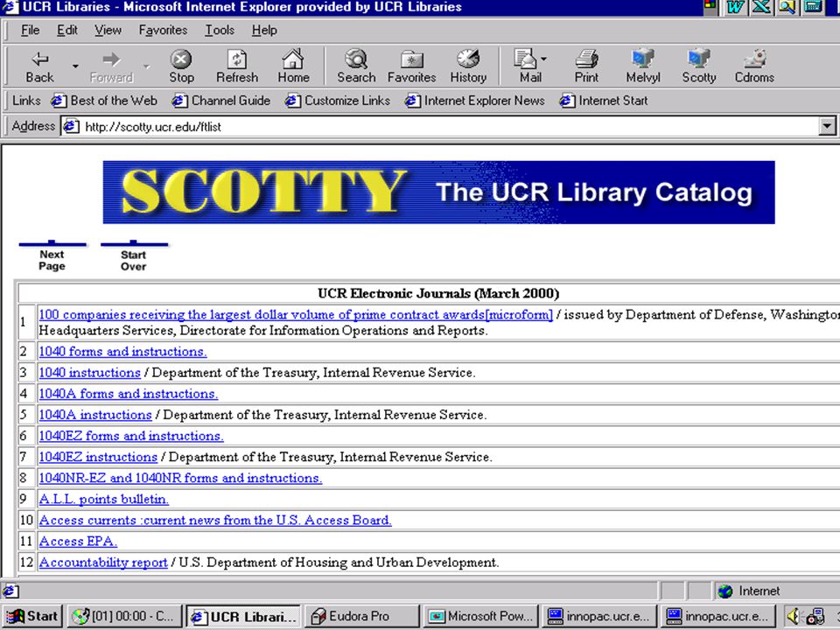Open the Internet Start link

(603, 101)
